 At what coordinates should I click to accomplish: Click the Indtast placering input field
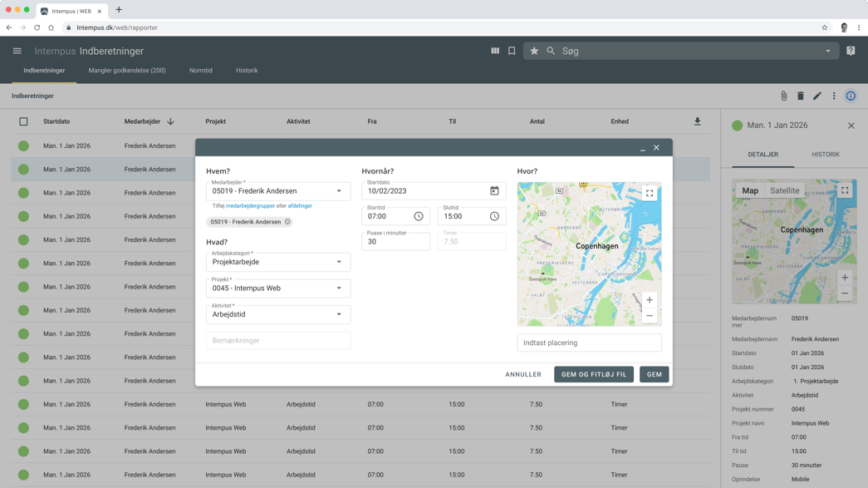588,343
